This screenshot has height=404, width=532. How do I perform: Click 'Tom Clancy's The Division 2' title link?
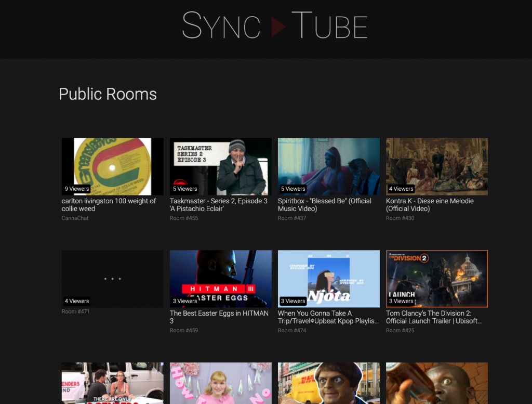[434, 317]
